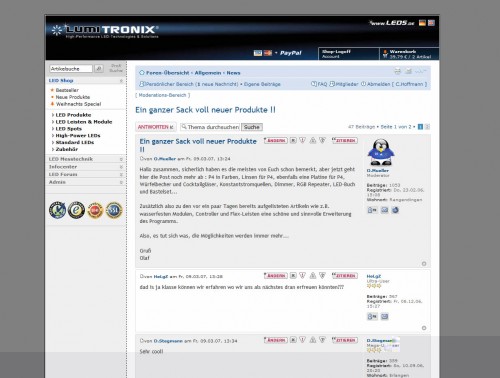This screenshot has height=378, width=500.
Task: Click the delete X icon on O.Mueller's post
Action: click(x=293, y=140)
